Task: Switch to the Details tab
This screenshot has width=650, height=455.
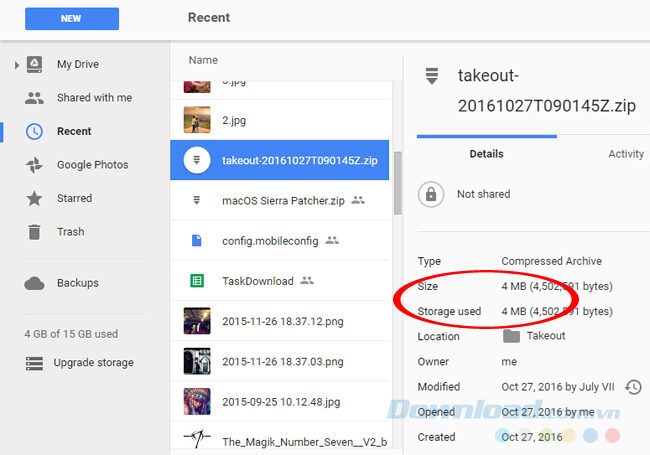Action: pyautogui.click(x=486, y=154)
